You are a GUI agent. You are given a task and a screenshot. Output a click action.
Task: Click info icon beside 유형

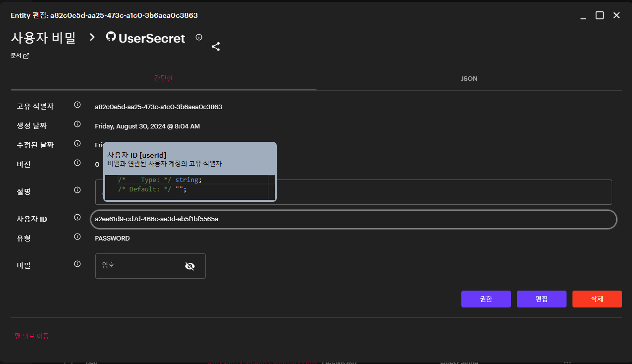coord(77,237)
